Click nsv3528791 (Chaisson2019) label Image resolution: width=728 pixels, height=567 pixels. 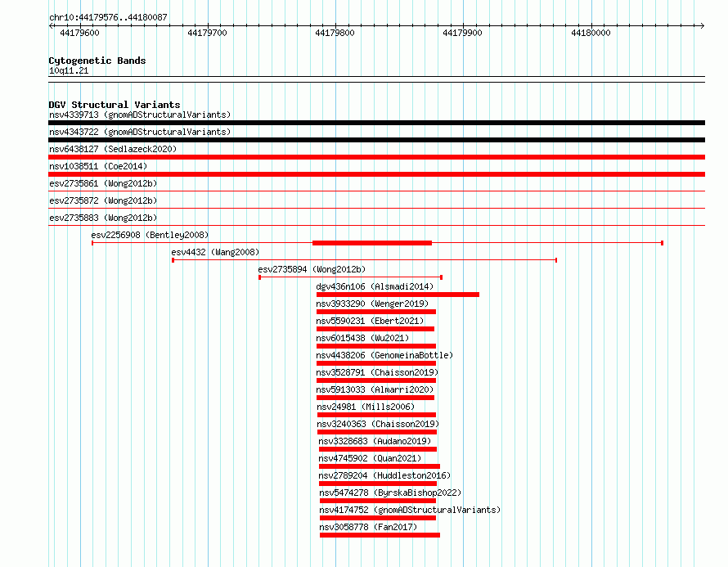pyautogui.click(x=377, y=372)
